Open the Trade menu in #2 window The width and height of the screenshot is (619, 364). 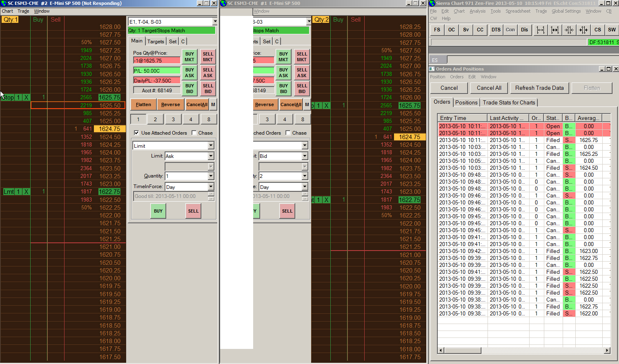(23, 11)
